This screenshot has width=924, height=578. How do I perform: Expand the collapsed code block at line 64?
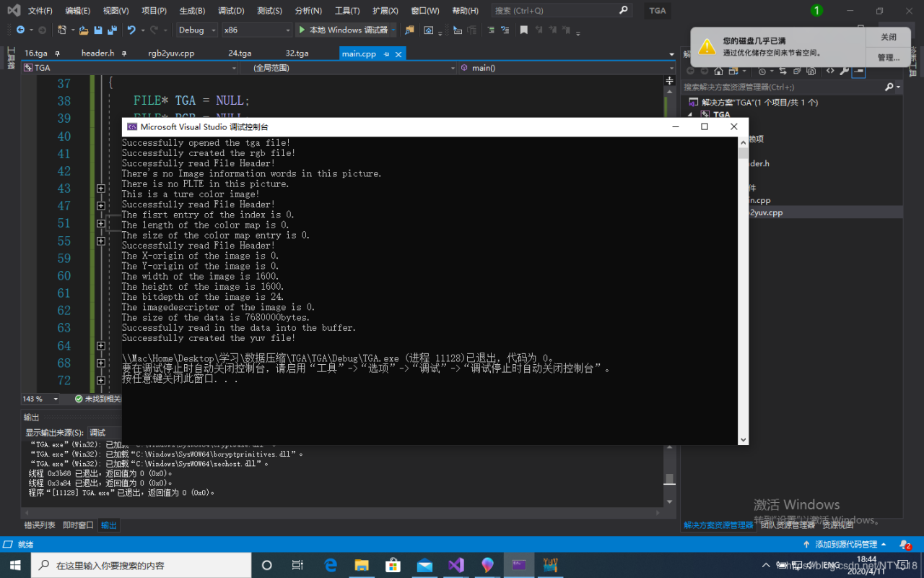pos(100,346)
